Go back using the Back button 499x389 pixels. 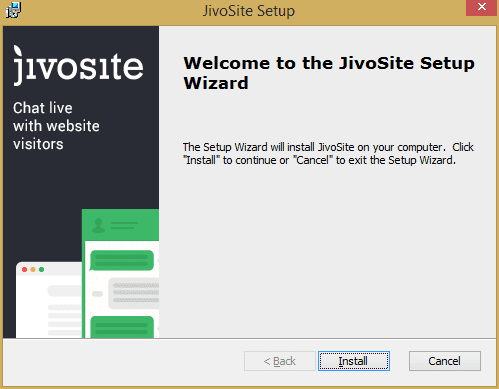tap(280, 361)
